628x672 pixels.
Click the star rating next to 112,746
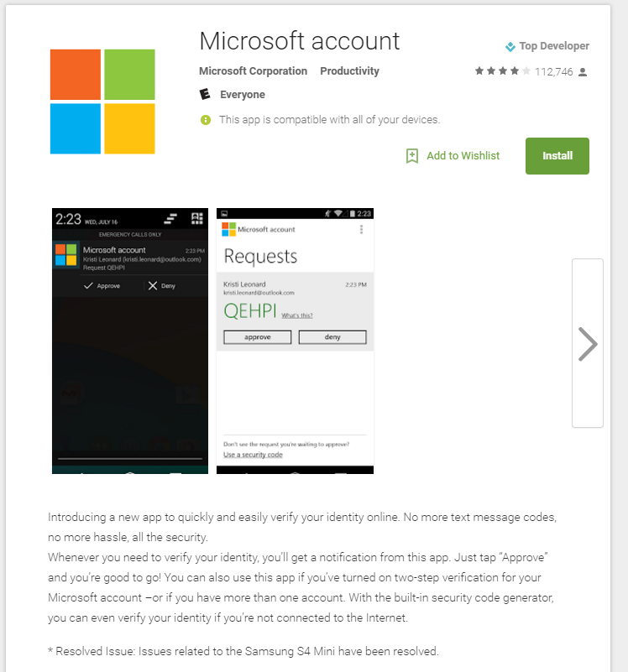click(502, 70)
